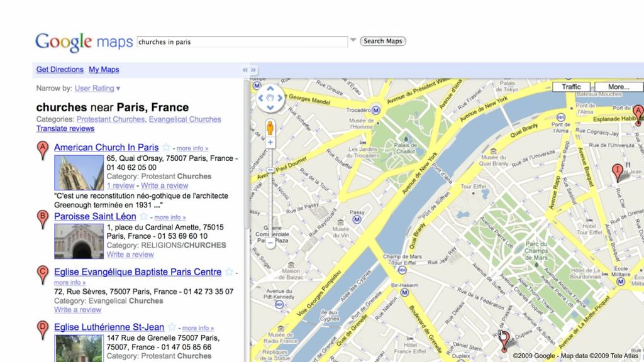Click the Trocadéro metro station icon
This screenshot has width=644, height=362.
point(376,110)
